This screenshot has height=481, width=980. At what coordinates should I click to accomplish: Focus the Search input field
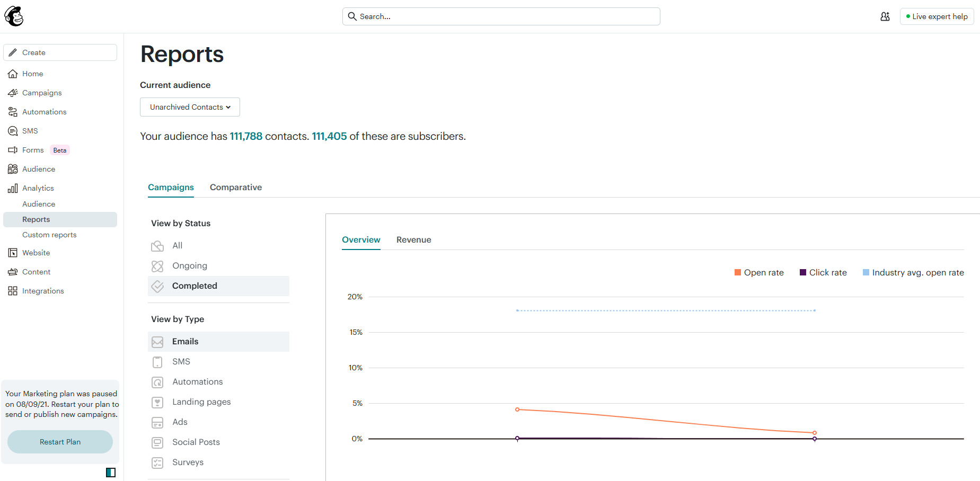[x=501, y=16]
